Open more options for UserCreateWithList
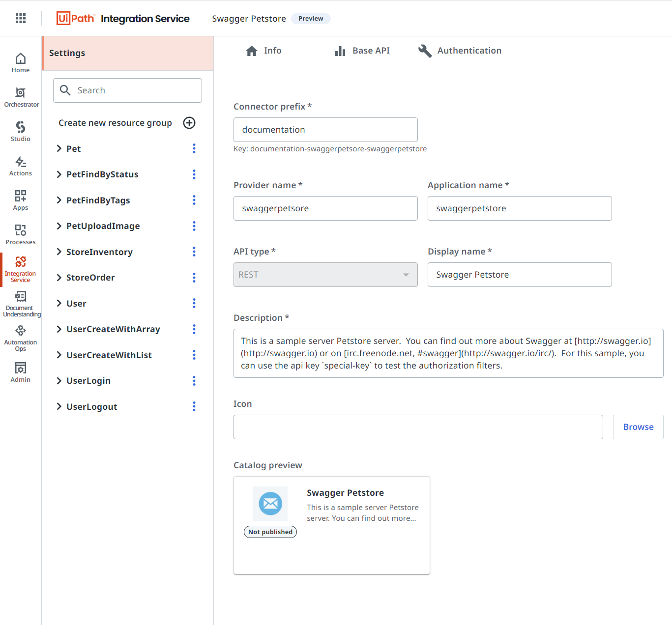672x625 pixels. point(194,355)
